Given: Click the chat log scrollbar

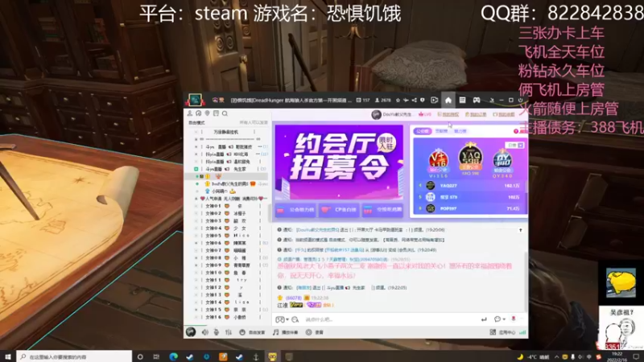Looking at the screenshot, I should (526, 281).
